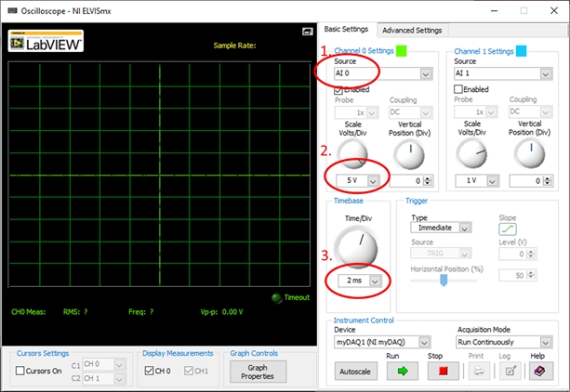Click the Print icon button
The height and width of the screenshot is (392, 570).
click(474, 371)
